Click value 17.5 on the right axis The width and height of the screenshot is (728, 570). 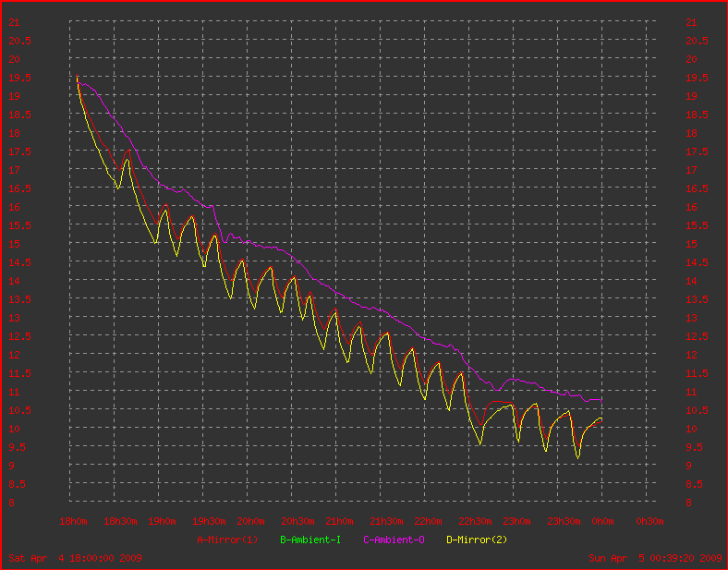click(x=697, y=152)
